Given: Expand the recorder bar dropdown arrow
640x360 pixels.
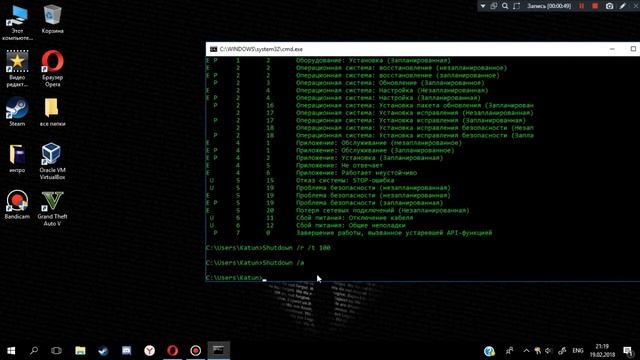Looking at the screenshot, I should [483, 6].
